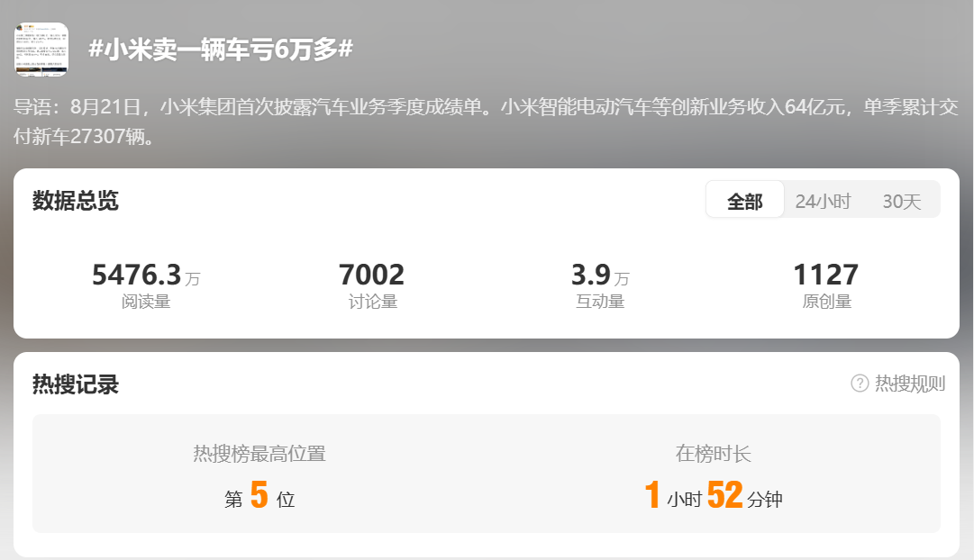The image size is (974, 560).
Task: Click the 热搜榜最高位置 label
Action: (259, 453)
